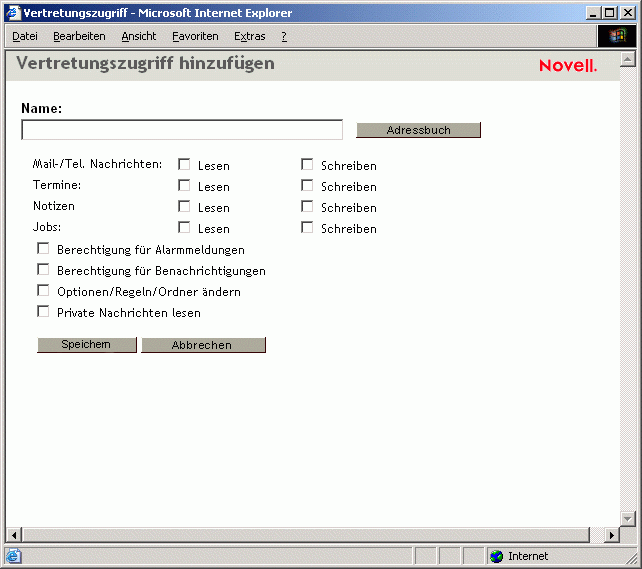
Task: Click the 'Vertretungszugriff hinzufügen' heading
Action: [x=145, y=63]
